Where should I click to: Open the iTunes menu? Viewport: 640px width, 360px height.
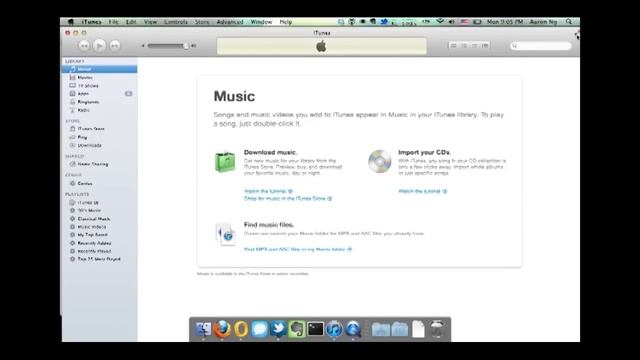[x=91, y=22]
